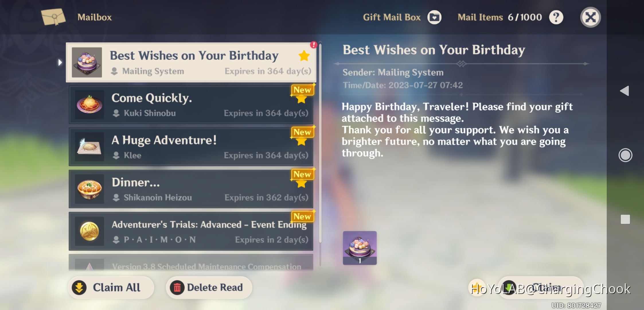The height and width of the screenshot is (310, 644).
Task: Click the birthday cake attachment thumbnail
Action: [x=360, y=248]
